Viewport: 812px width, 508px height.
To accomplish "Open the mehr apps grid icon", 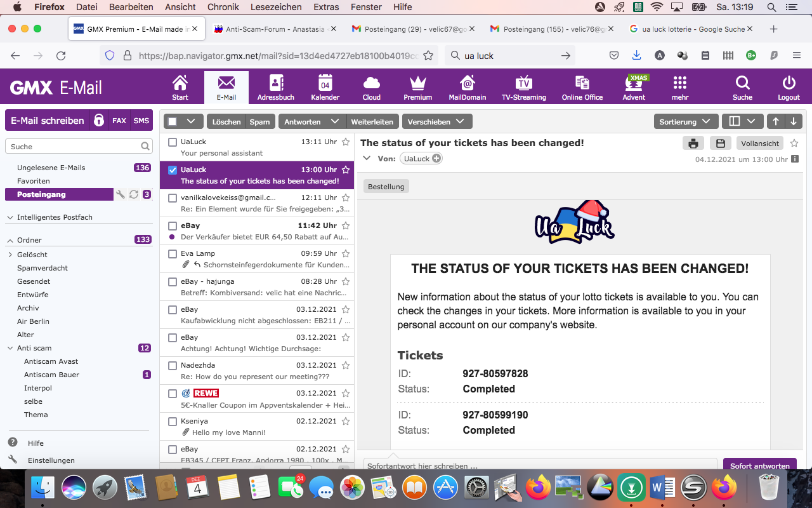I will point(680,88).
